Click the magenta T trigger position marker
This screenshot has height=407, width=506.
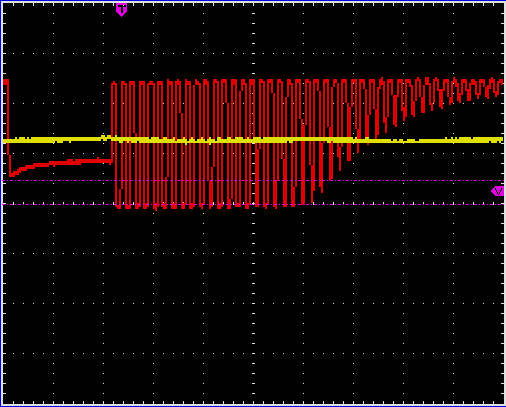[121, 9]
